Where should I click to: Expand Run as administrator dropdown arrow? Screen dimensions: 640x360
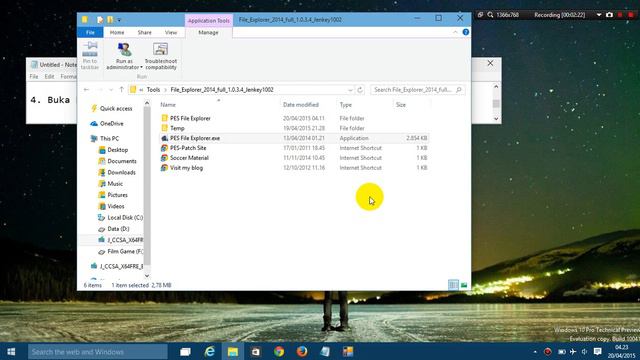click(141, 67)
